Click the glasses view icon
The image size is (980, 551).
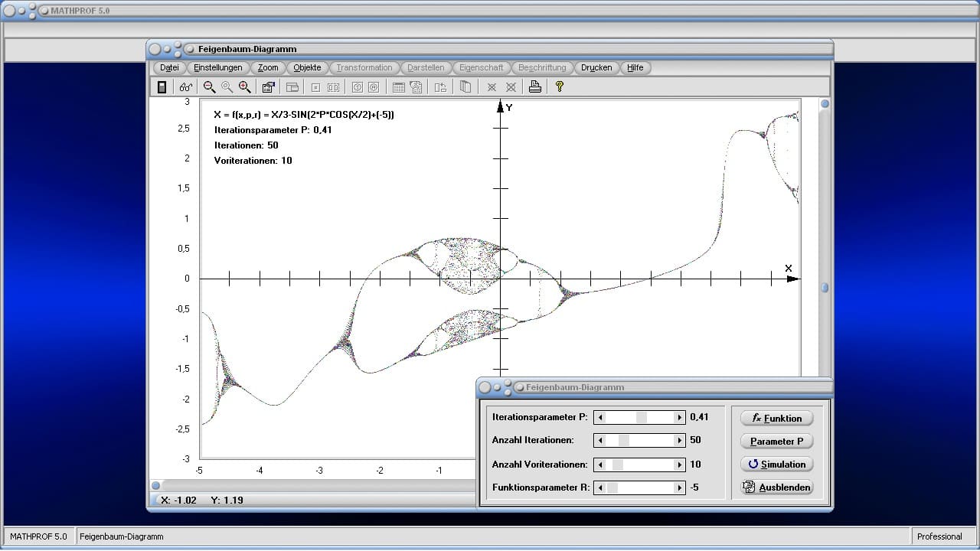186,87
